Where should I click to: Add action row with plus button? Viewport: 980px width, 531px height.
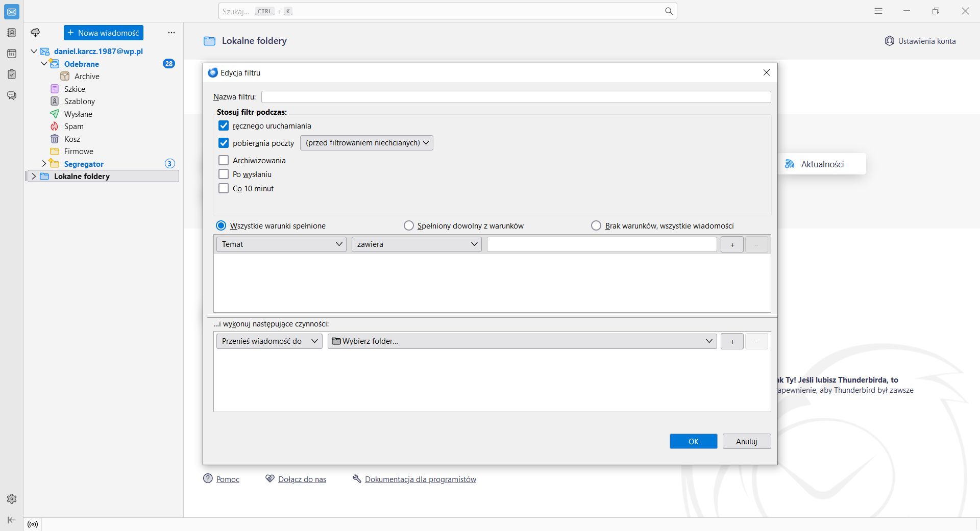click(x=732, y=341)
